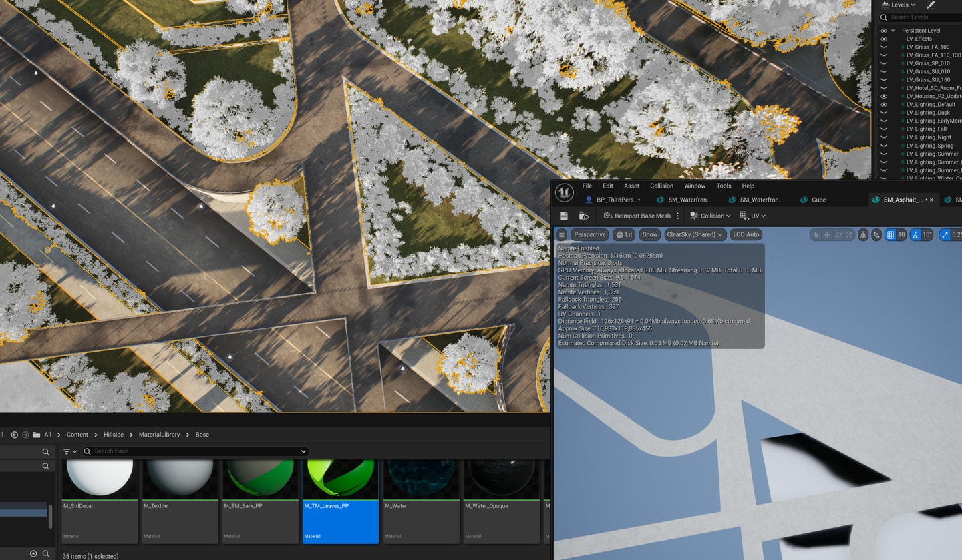Open the Levels dropdown menu

pos(903,5)
